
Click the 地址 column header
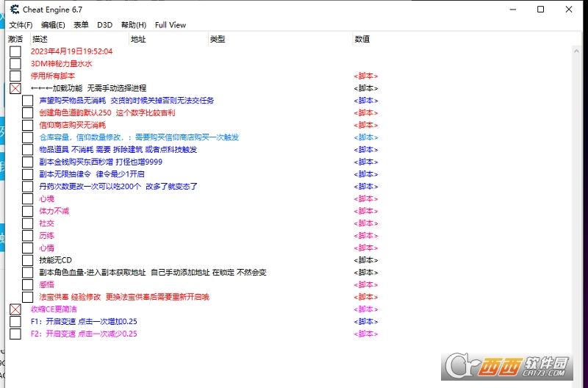[x=138, y=39]
